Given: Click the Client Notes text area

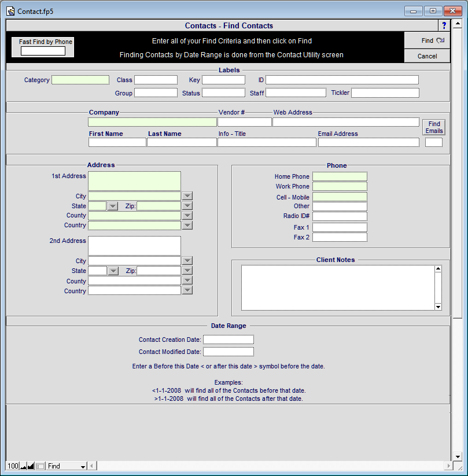Looking at the screenshot, I should click(x=338, y=288).
